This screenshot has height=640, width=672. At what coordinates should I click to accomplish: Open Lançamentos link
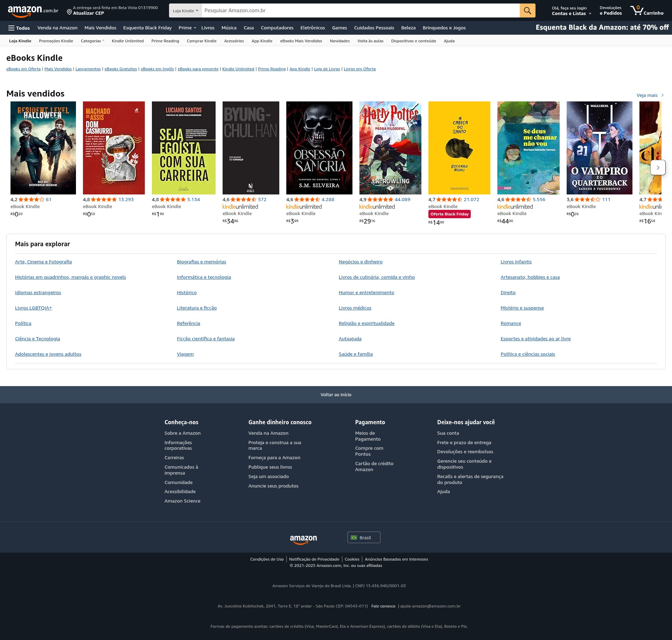[88, 69]
